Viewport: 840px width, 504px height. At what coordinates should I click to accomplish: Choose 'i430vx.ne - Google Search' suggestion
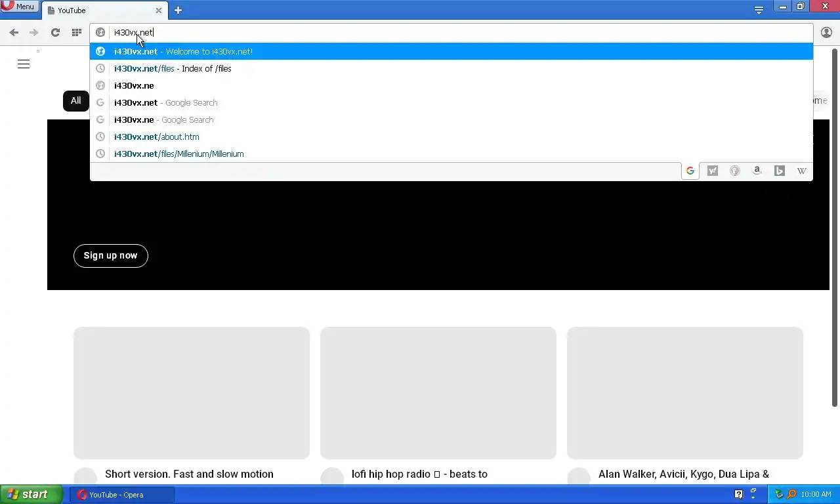click(x=451, y=119)
